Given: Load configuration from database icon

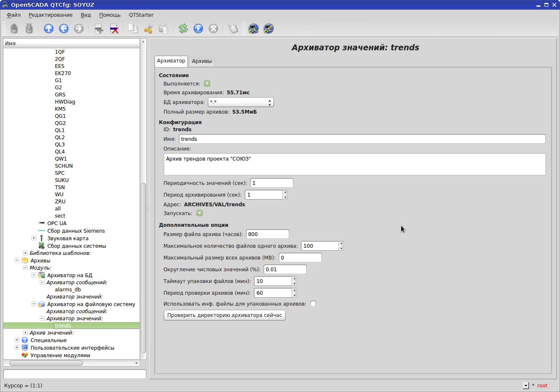Looking at the screenshot, I should coord(14,29).
